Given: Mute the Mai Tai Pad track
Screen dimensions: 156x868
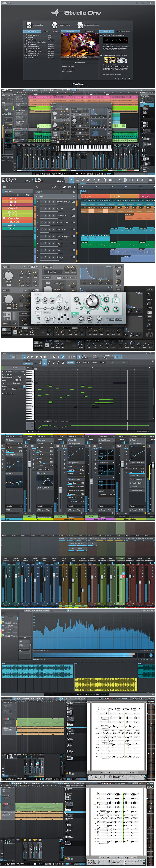Looking at the screenshot, I should coord(42,230).
